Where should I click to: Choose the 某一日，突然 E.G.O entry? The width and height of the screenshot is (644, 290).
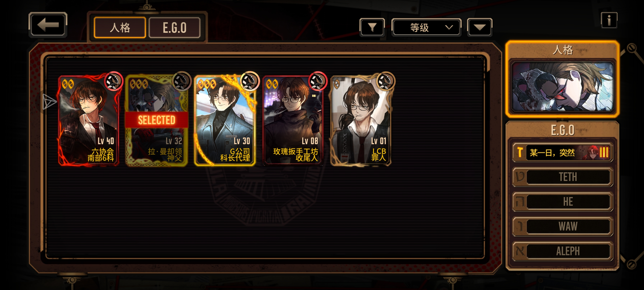pos(563,152)
